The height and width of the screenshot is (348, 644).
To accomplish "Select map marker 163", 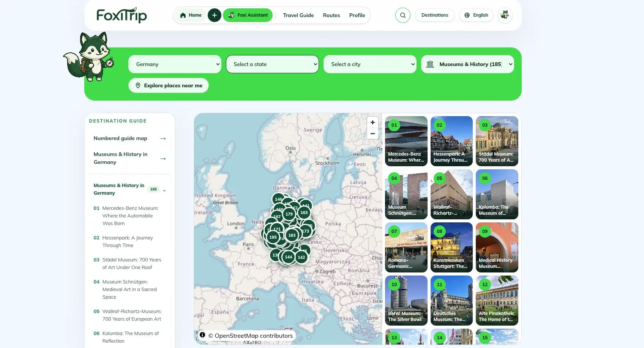I will click(x=304, y=213).
